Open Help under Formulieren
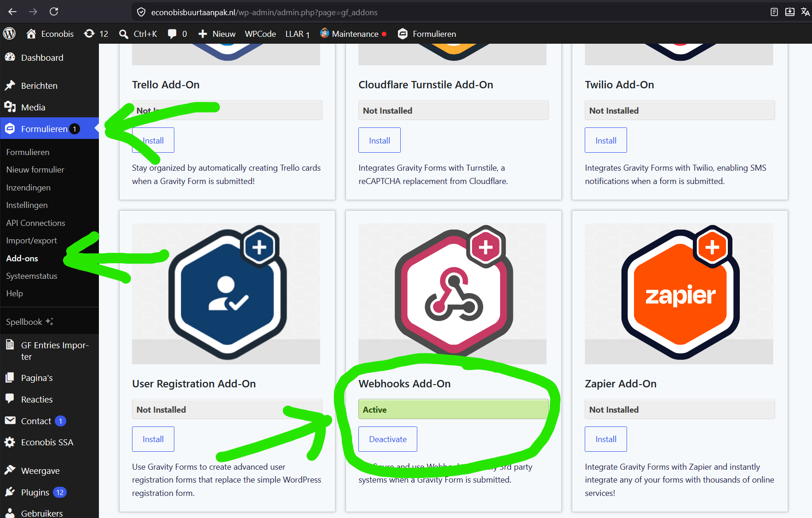The height and width of the screenshot is (518, 812). pos(14,294)
